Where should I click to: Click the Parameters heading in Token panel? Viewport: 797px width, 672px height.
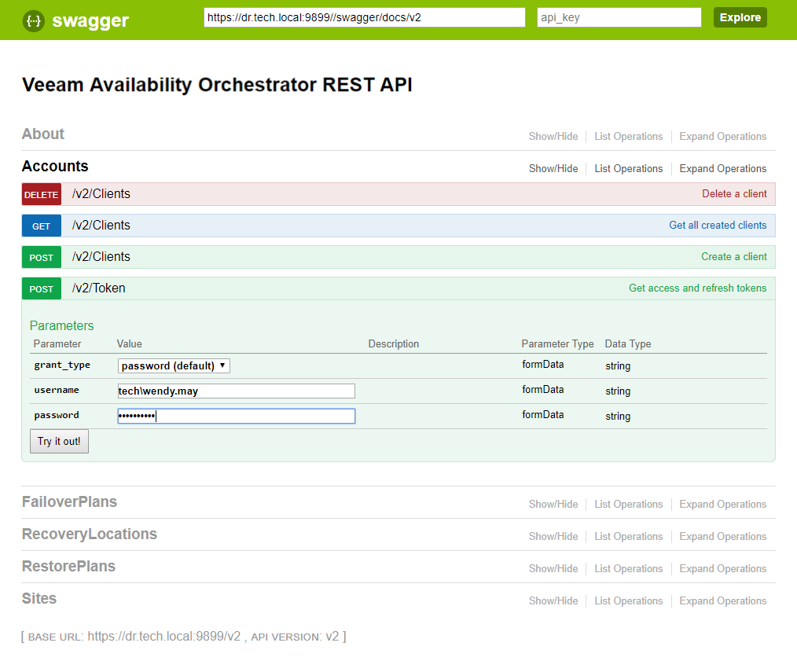61,326
